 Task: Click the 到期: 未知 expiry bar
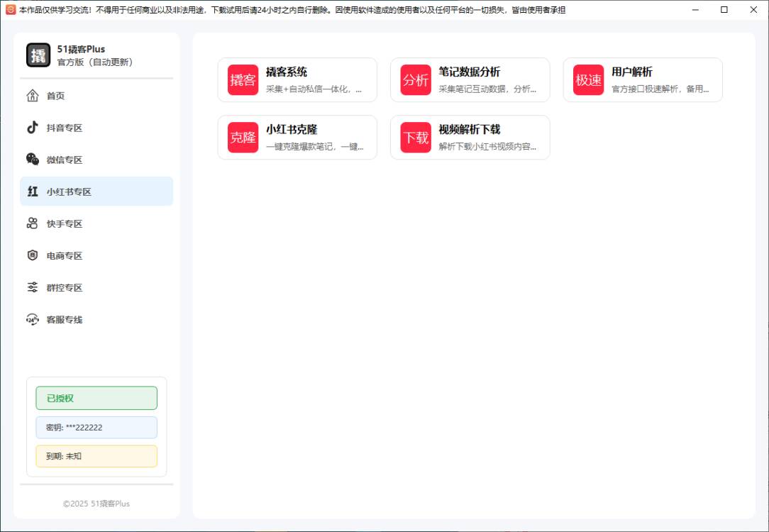tap(96, 456)
